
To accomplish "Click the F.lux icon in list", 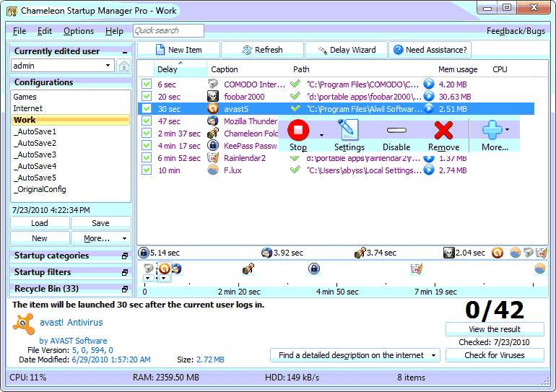I will (213, 170).
